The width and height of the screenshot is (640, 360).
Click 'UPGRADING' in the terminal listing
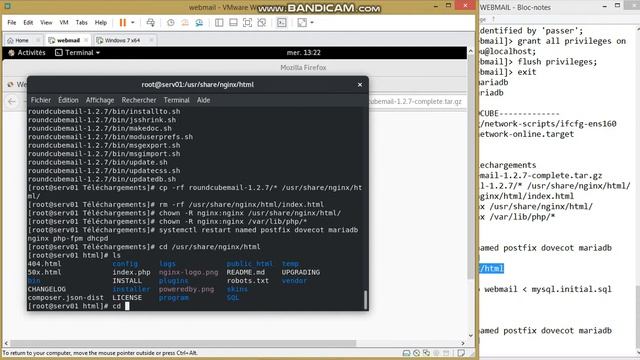pos(301,272)
